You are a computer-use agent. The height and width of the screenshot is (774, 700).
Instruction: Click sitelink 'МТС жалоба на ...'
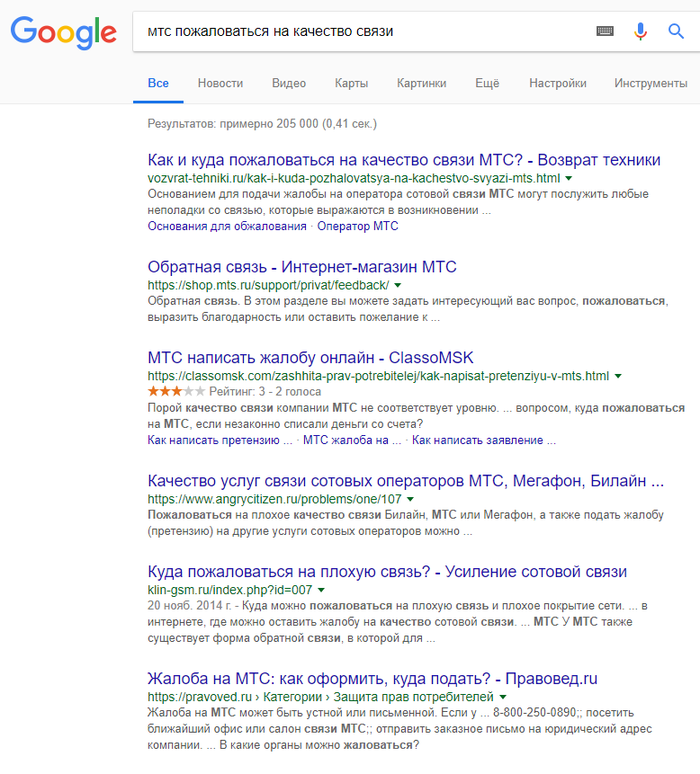[352, 440]
